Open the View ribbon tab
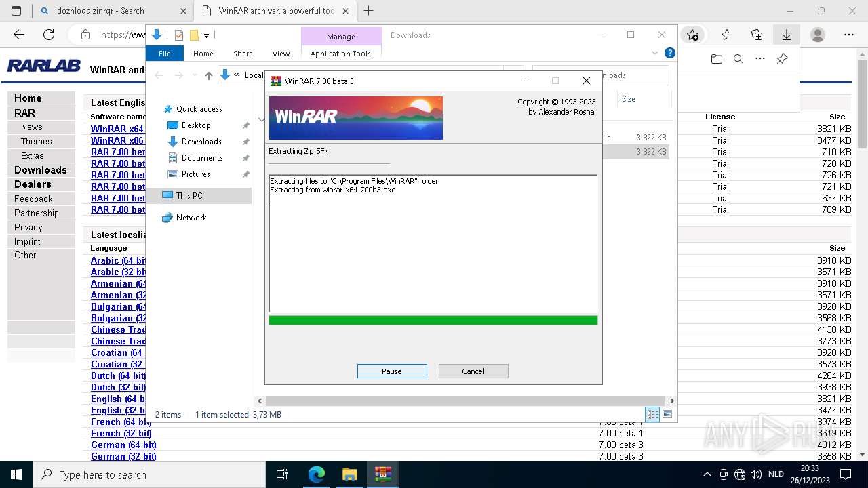This screenshot has height=488, width=868. pos(281,54)
